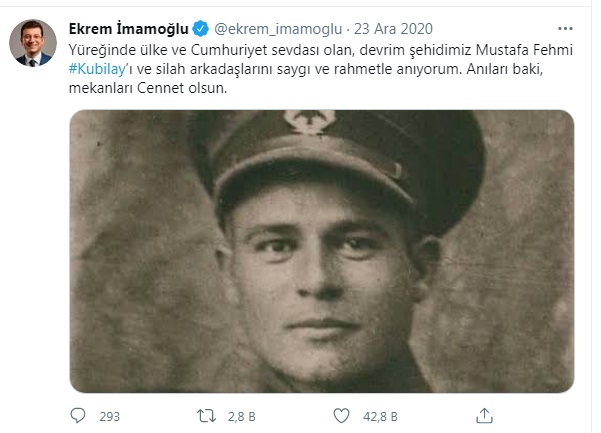Like the tweet with heart icon
The height and width of the screenshot is (433, 601).
pyautogui.click(x=341, y=416)
